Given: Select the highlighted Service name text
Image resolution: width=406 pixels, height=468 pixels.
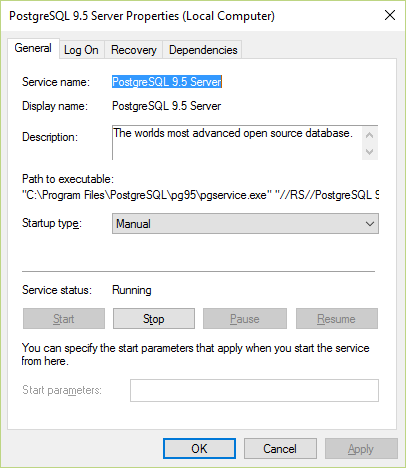Looking at the screenshot, I should tap(167, 82).
